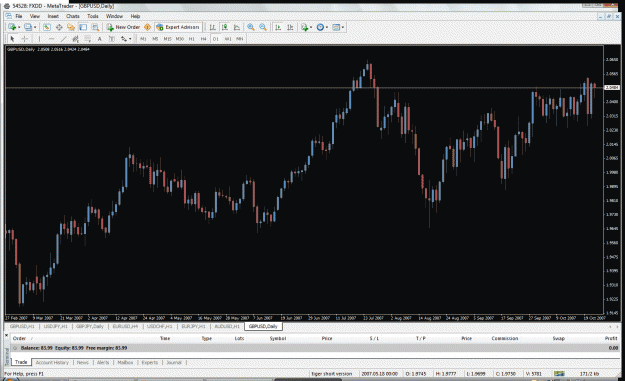This screenshot has width=625, height=381.
Task: Toggle the Navigator window icon
Action: [71, 27]
